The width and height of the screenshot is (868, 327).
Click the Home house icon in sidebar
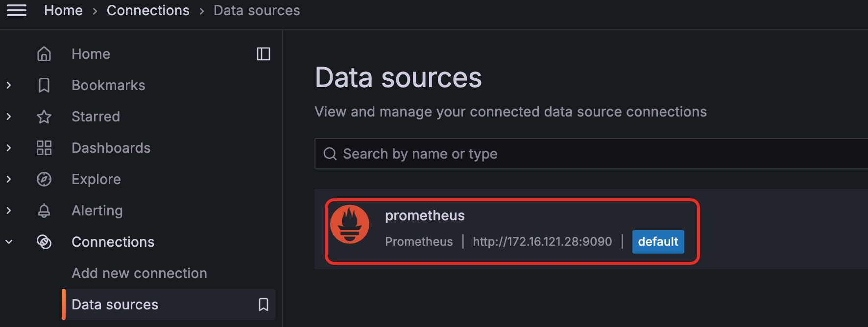tap(44, 54)
